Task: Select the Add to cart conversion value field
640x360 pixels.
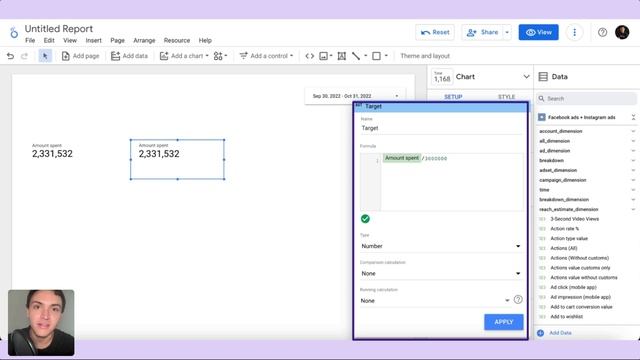Action: click(x=581, y=307)
